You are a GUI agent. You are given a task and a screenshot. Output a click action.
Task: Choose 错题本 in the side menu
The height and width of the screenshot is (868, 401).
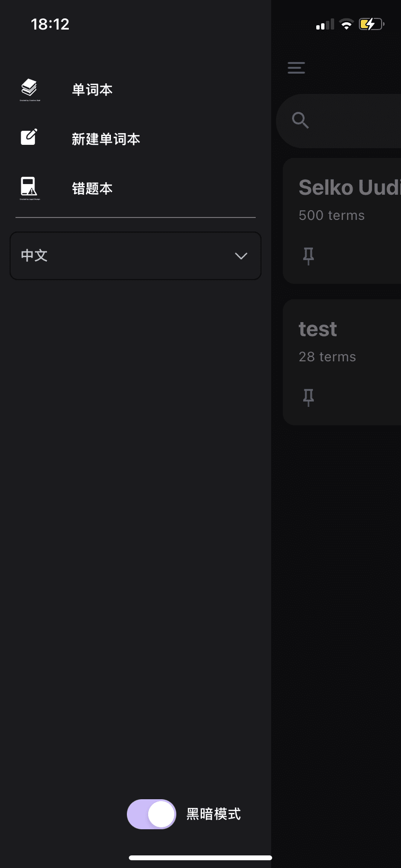[x=92, y=187]
